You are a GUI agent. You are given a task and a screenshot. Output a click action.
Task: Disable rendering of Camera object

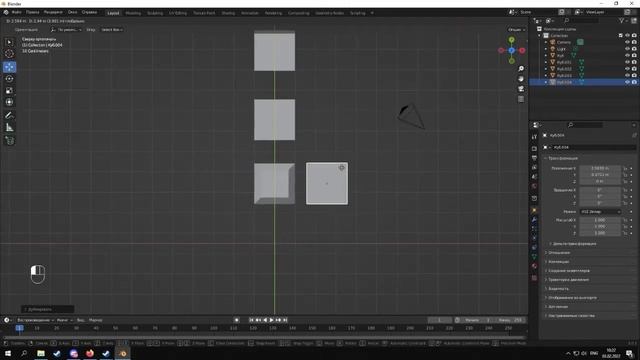click(634, 42)
